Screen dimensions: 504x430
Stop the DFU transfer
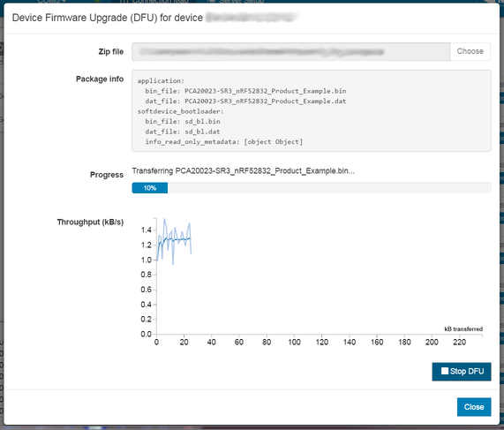[462, 372]
